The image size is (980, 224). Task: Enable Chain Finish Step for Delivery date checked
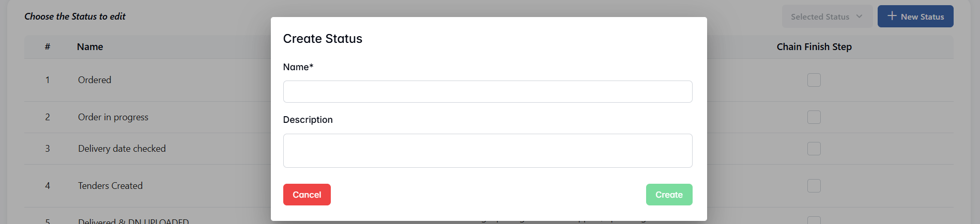pyautogui.click(x=814, y=149)
